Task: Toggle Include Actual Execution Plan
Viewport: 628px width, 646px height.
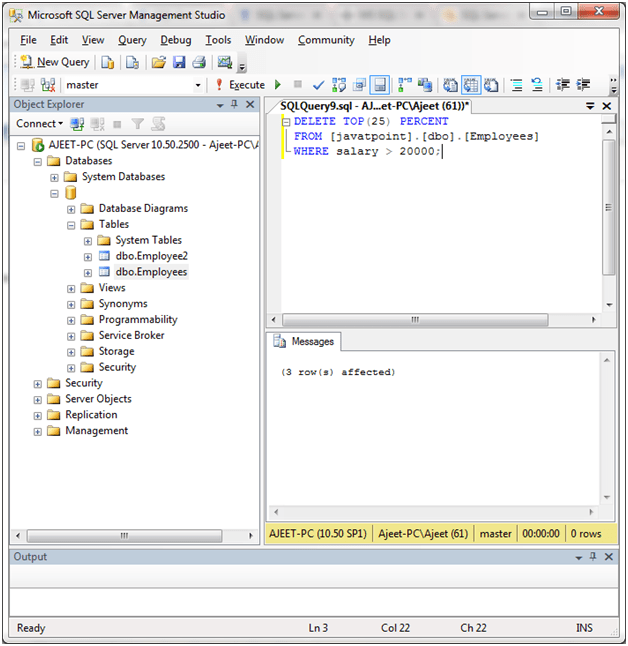Action: pyautogui.click(x=405, y=85)
